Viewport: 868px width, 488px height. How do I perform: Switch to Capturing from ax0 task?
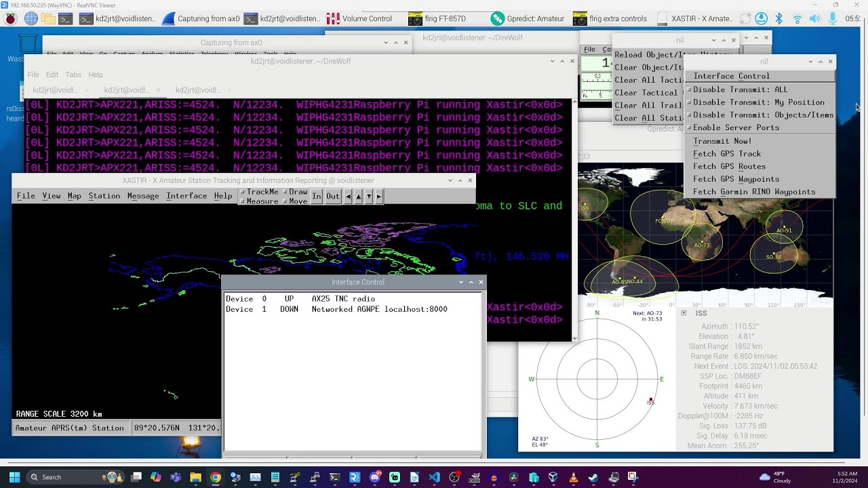tap(201, 19)
